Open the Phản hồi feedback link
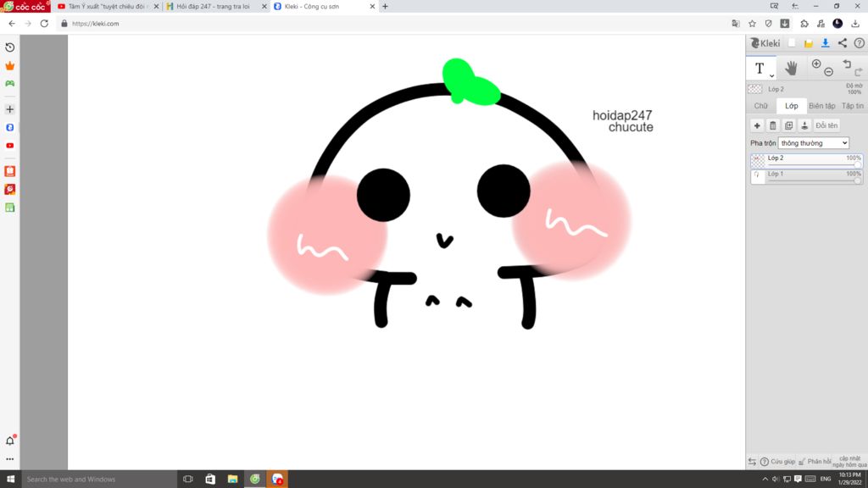The height and width of the screenshot is (488, 868). 815,462
